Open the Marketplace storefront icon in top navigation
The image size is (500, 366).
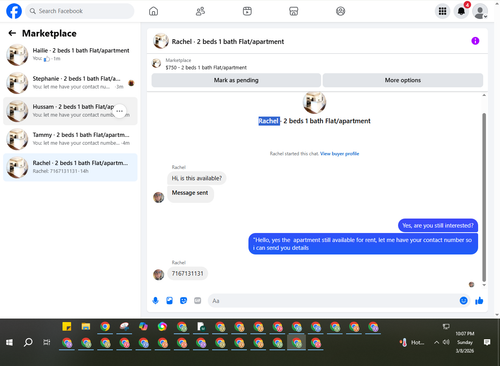294,11
